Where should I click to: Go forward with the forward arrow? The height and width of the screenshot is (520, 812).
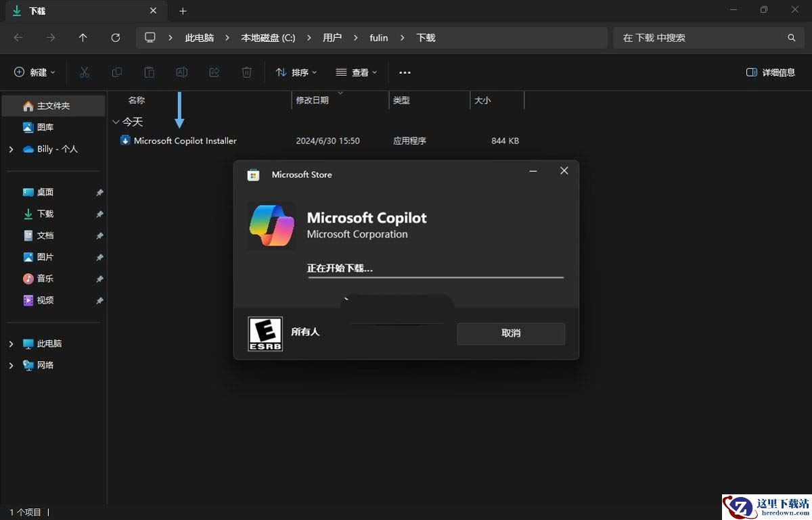point(51,38)
